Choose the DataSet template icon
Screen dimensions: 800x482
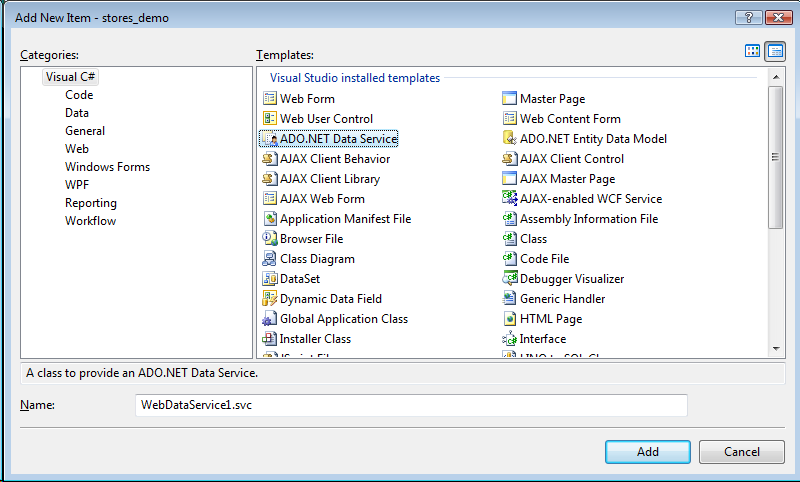(269, 279)
